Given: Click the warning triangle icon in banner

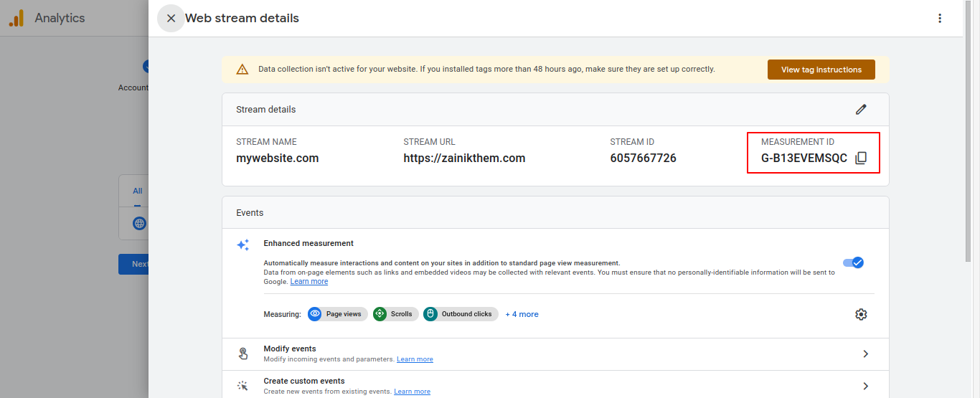Looking at the screenshot, I should [x=242, y=70].
